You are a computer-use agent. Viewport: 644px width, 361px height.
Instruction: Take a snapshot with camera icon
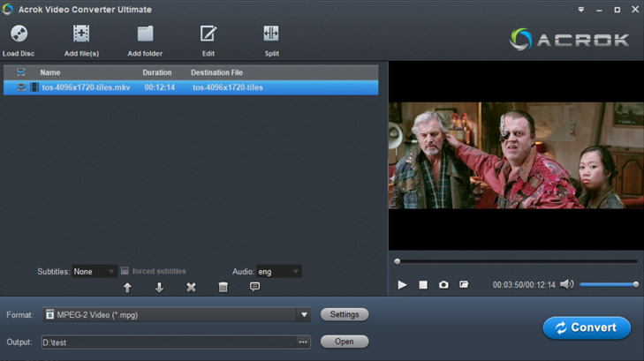[443, 285]
